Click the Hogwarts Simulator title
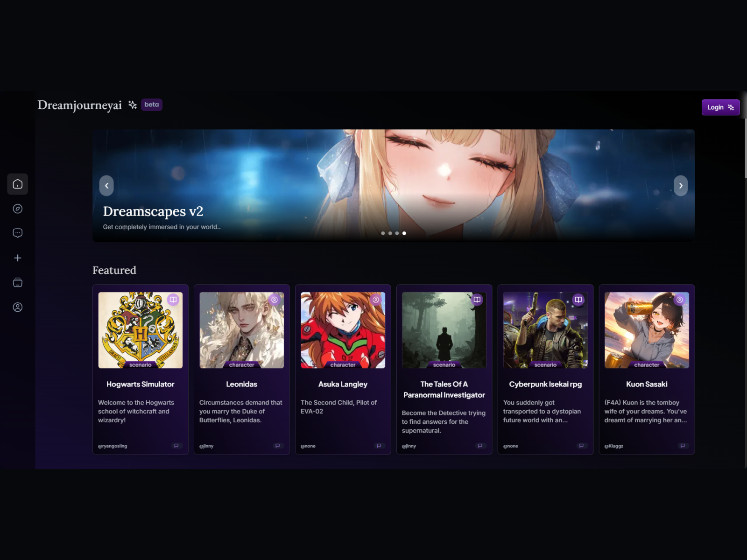Screen dimensions: 747x560 click(x=141, y=384)
